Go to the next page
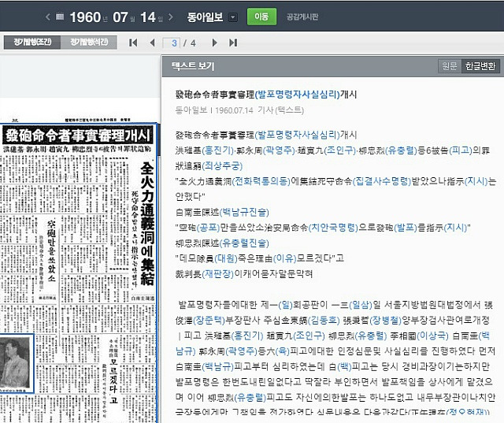This screenshot has height=423, width=504. [214, 43]
